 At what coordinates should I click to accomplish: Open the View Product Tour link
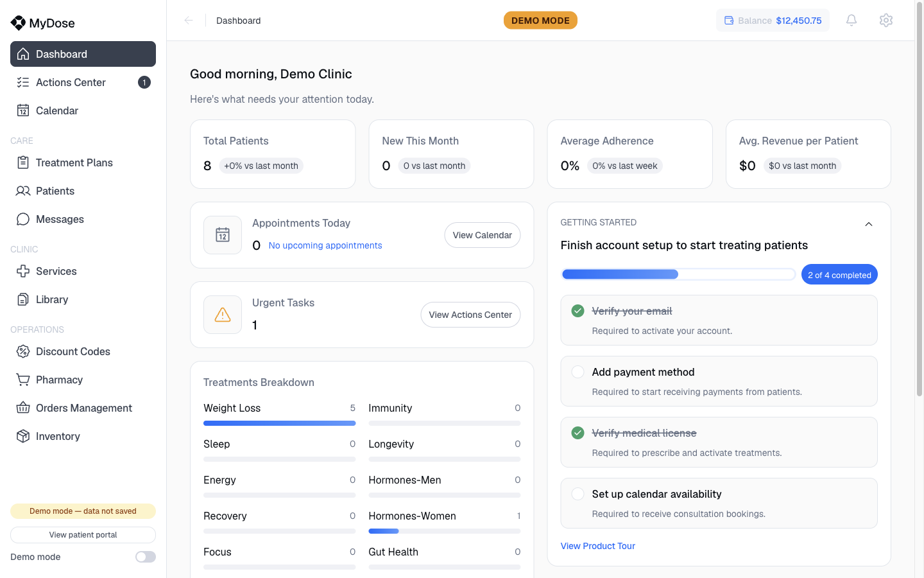pyautogui.click(x=598, y=546)
